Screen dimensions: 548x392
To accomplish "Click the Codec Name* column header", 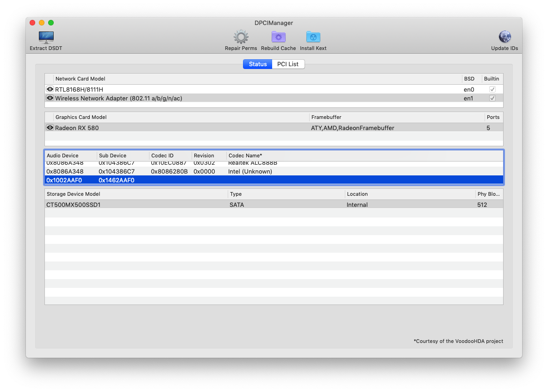I will [365, 156].
